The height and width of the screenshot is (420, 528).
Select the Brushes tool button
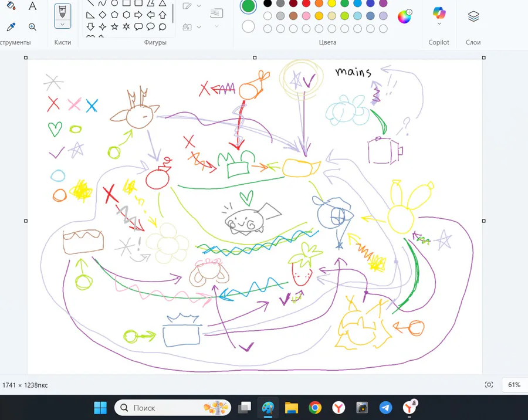(63, 12)
